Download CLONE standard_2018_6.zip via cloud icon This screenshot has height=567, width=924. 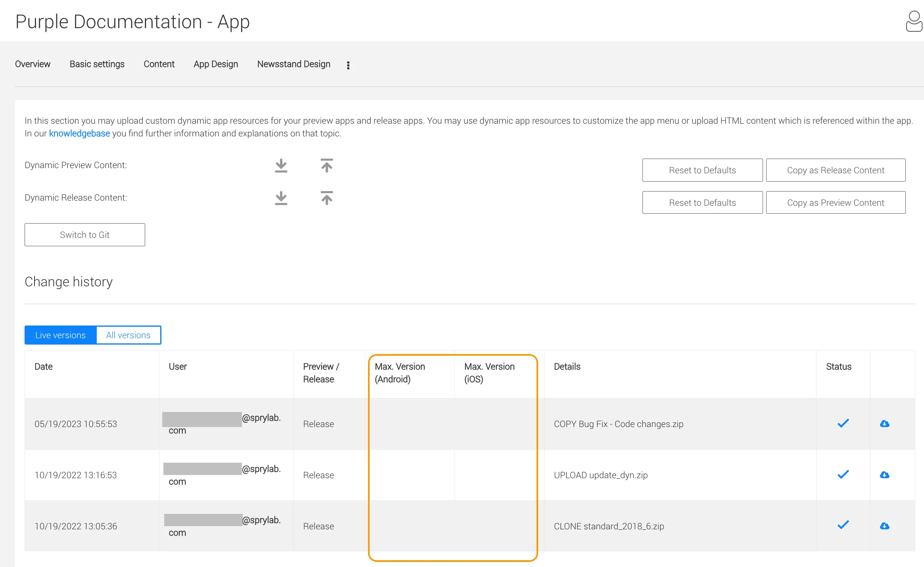pyautogui.click(x=885, y=526)
